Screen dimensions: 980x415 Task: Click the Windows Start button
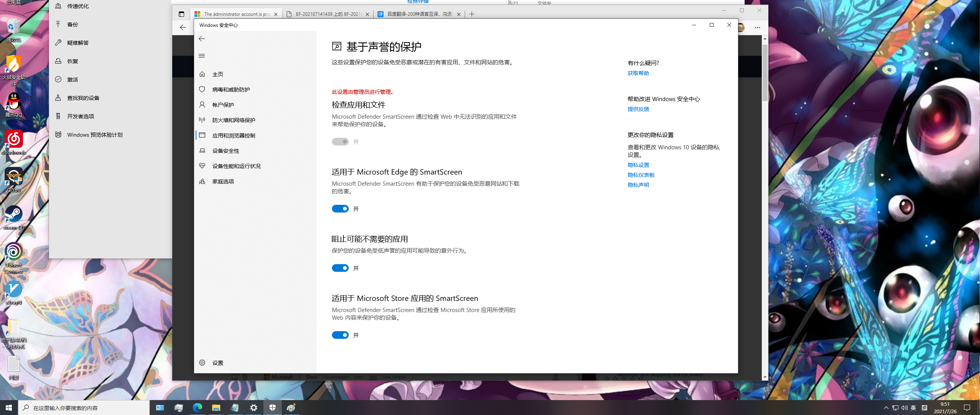[x=9, y=408]
